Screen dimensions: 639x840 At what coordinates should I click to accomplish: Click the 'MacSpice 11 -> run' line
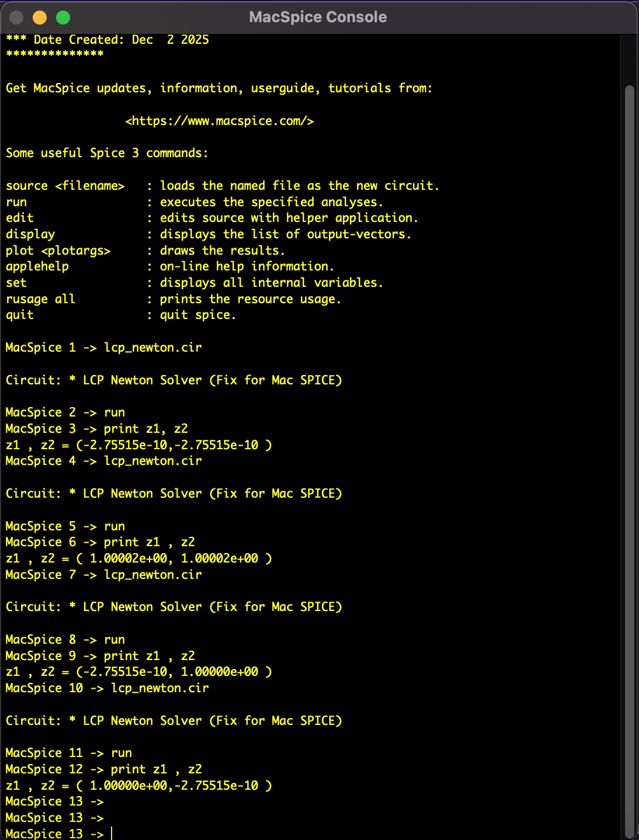click(69, 753)
